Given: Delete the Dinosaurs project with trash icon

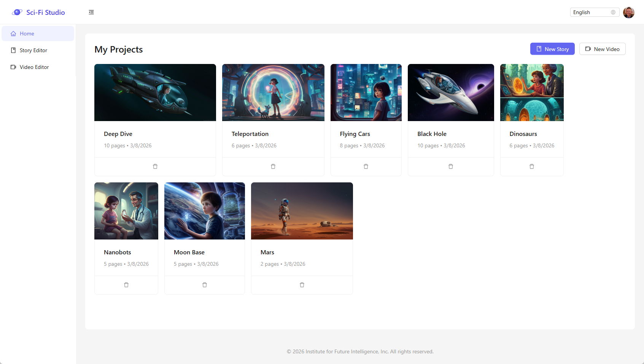Looking at the screenshot, I should point(532,166).
